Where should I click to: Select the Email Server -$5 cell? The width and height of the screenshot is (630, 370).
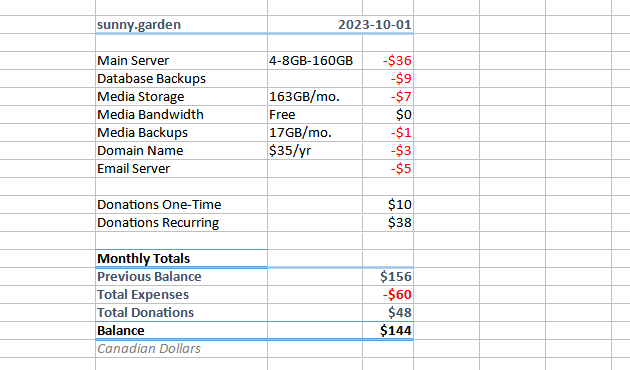388,169
